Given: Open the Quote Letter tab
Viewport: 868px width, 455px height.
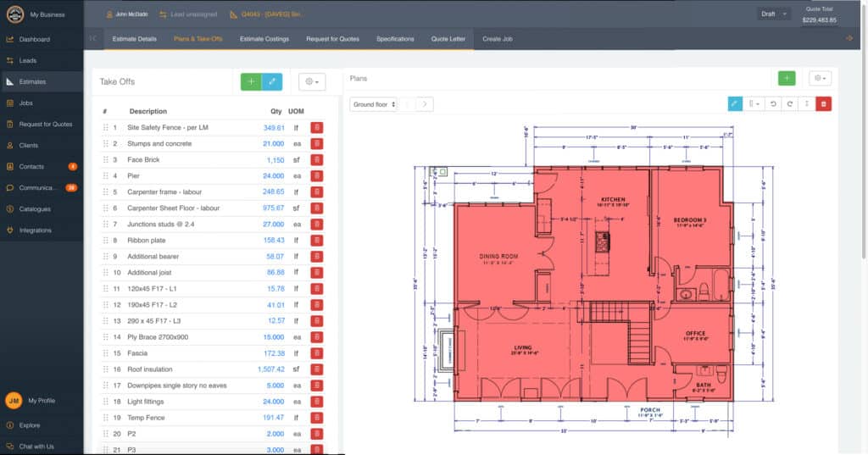Looking at the screenshot, I should click(x=448, y=39).
